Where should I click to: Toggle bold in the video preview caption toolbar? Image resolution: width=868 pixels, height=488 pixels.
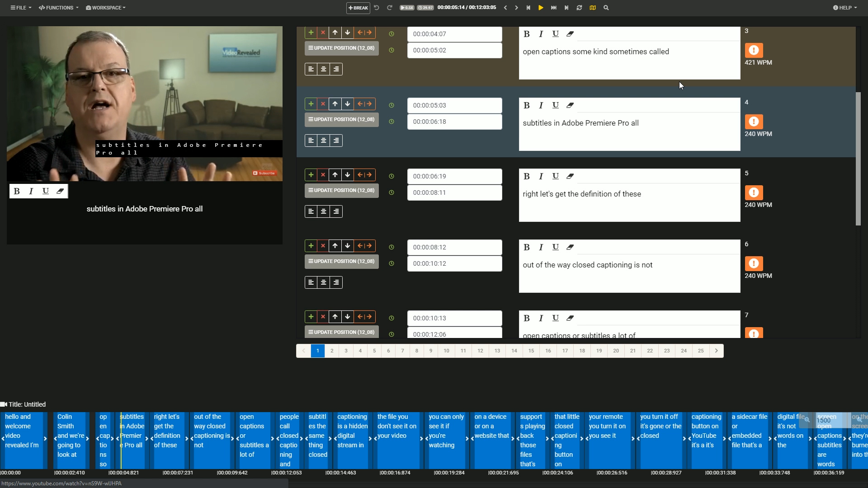(17, 191)
